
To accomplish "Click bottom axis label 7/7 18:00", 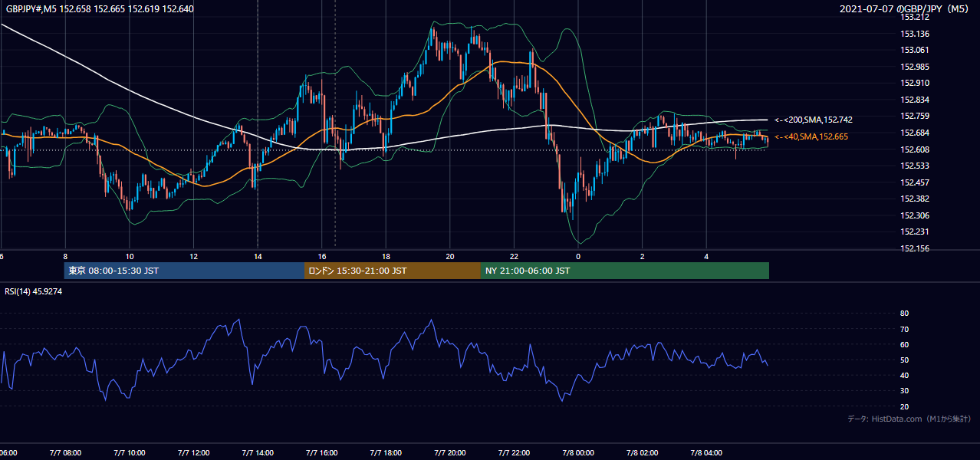I will pyautogui.click(x=386, y=453).
